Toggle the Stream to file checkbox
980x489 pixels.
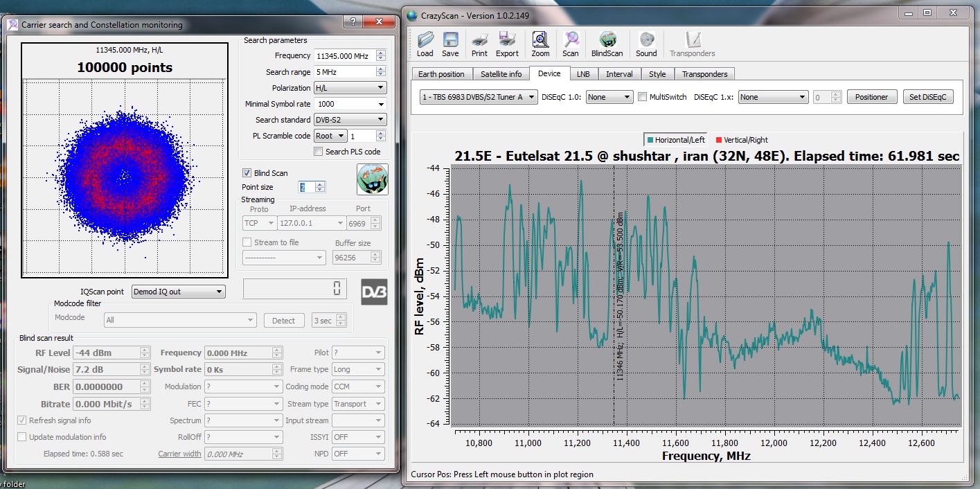pos(247,242)
